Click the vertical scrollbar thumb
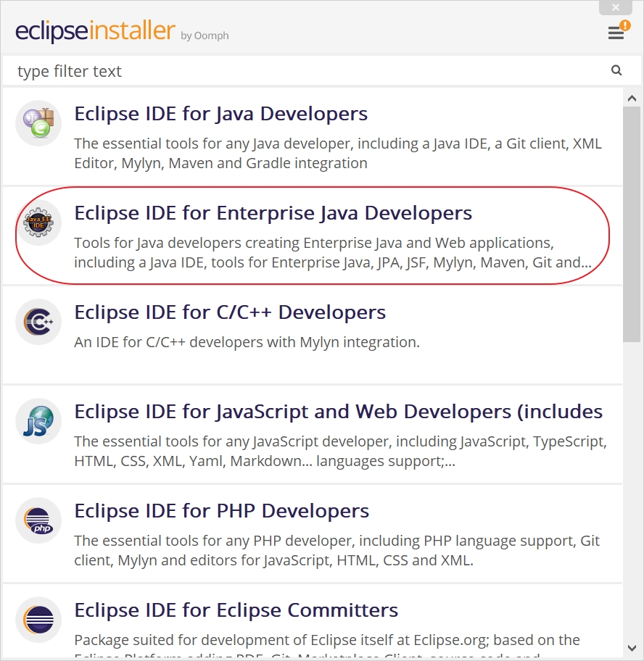This screenshot has height=661, width=644. 632,224
